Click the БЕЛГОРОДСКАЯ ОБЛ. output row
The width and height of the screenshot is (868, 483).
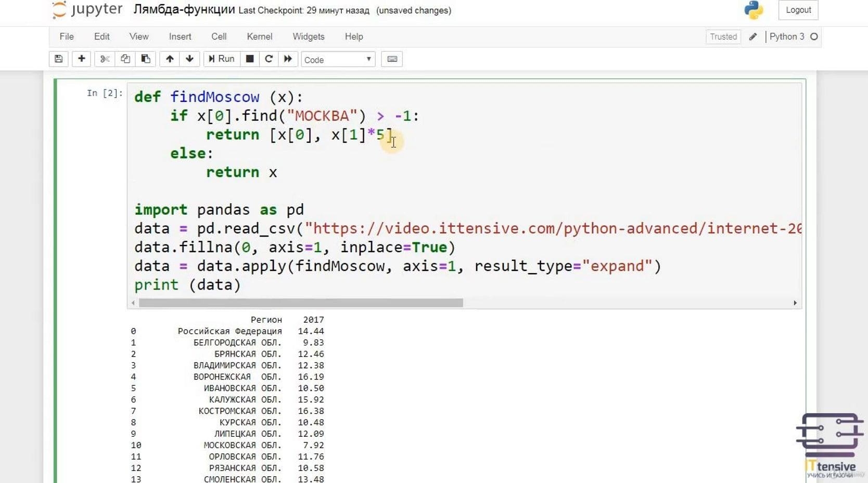click(227, 343)
